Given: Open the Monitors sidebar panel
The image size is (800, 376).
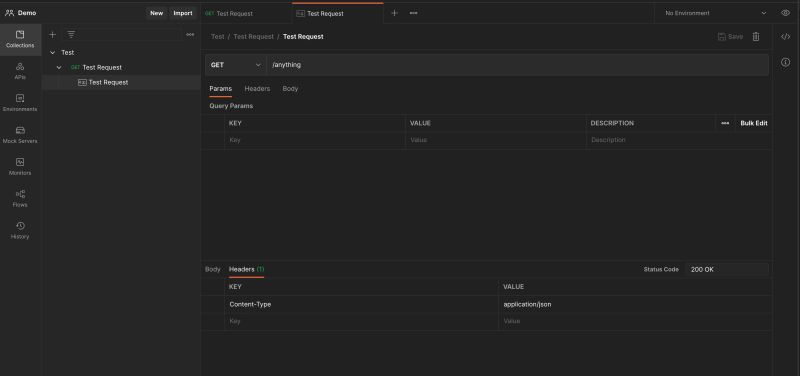Looking at the screenshot, I should click(x=20, y=166).
